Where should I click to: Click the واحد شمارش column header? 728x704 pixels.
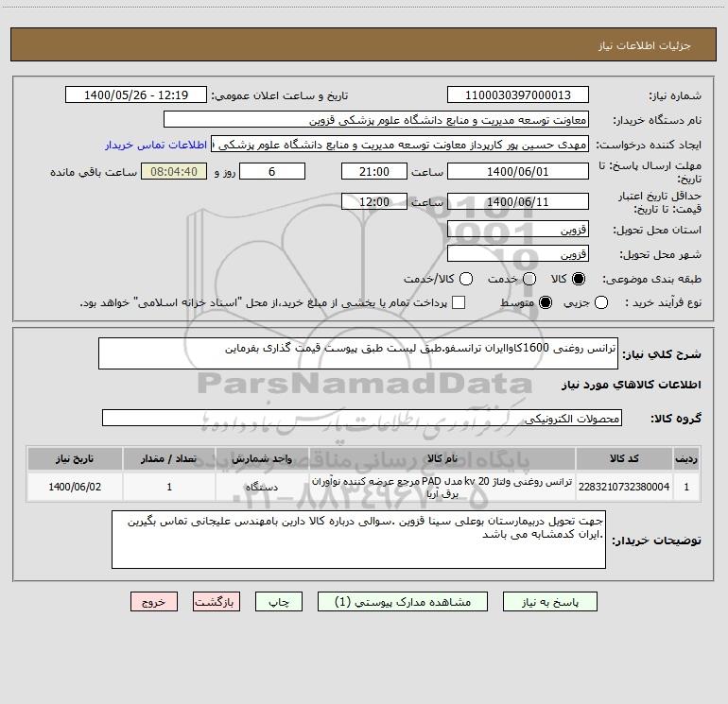pyautogui.click(x=262, y=458)
